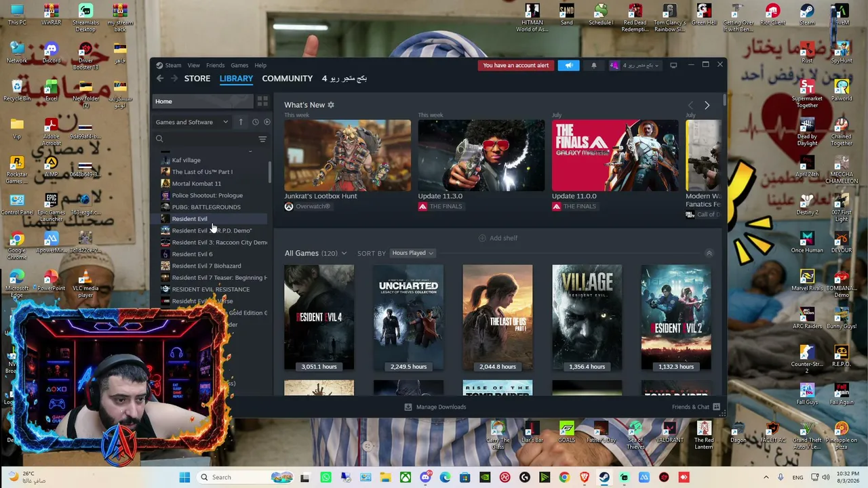Click the Windows taskbar Search box
Image resolution: width=868 pixels, height=488 pixels.
click(x=245, y=477)
